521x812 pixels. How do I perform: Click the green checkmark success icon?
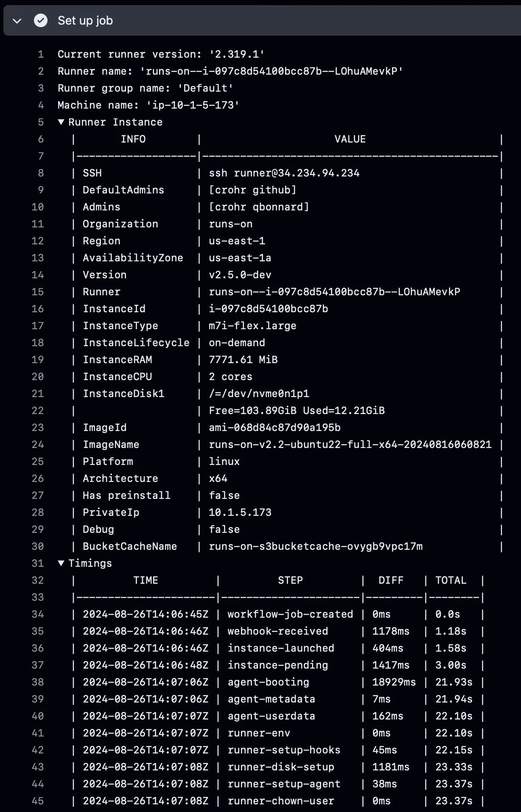[40, 20]
